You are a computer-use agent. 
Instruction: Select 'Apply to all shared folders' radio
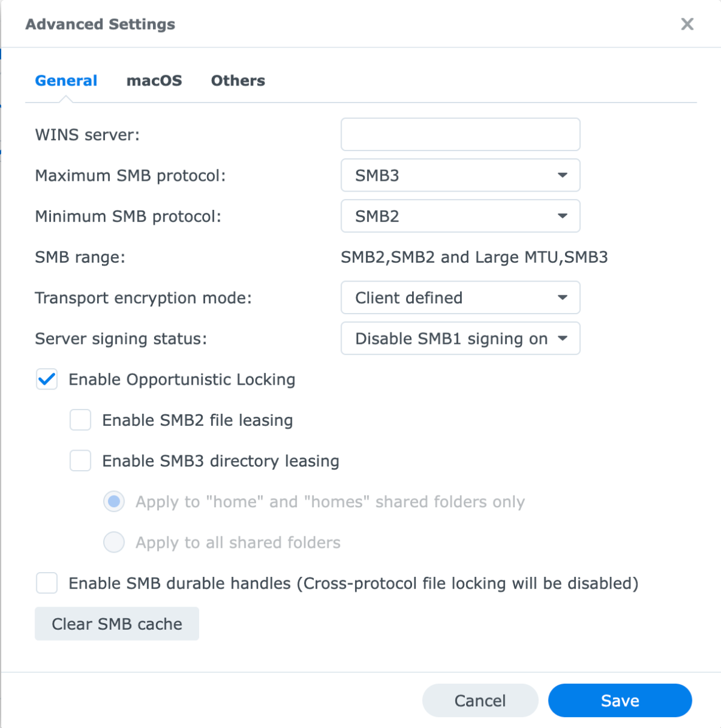114,542
